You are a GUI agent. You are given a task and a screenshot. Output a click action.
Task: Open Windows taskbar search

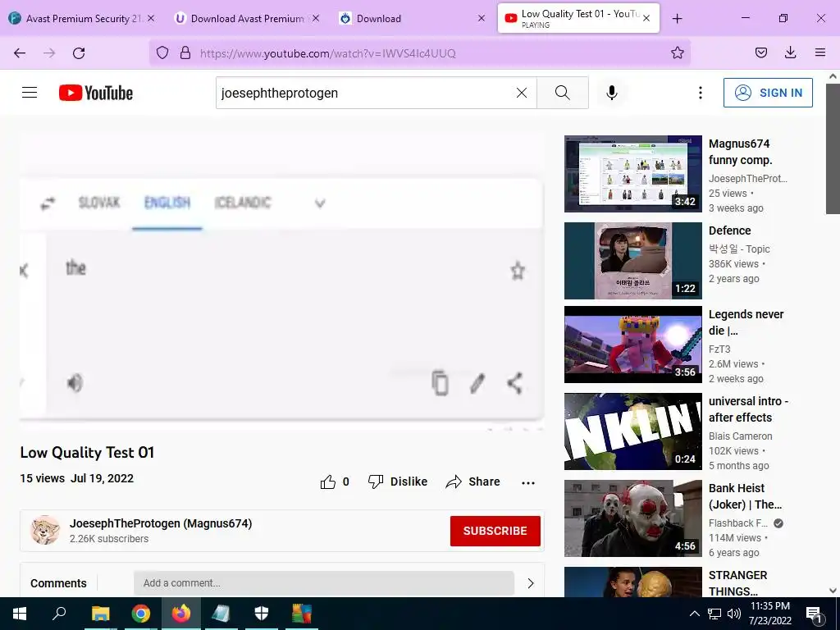pos(59,614)
